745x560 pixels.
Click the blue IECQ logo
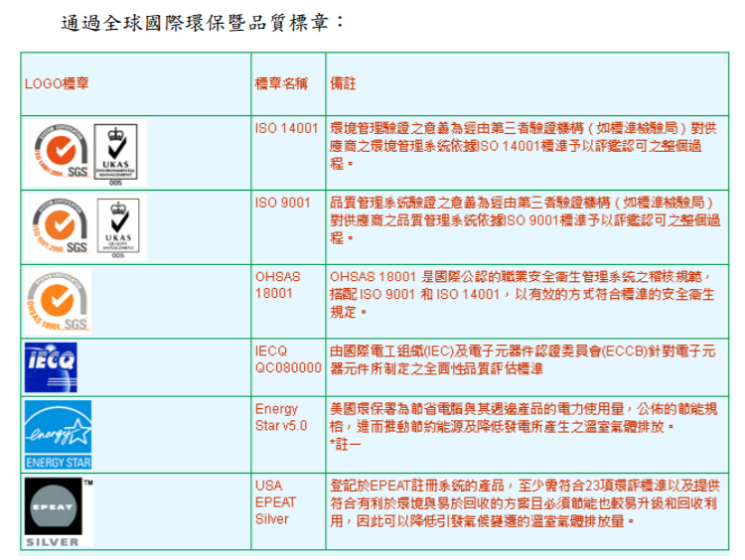[51, 367]
